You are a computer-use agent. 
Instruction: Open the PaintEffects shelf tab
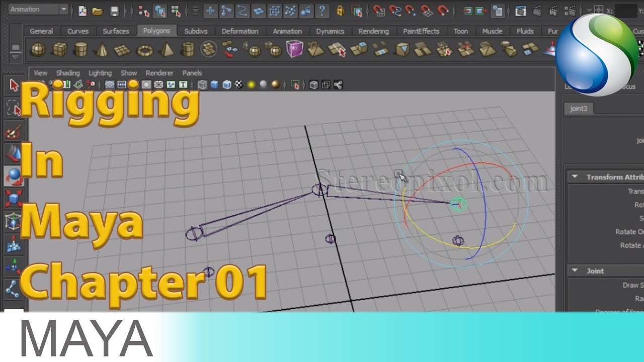(421, 31)
